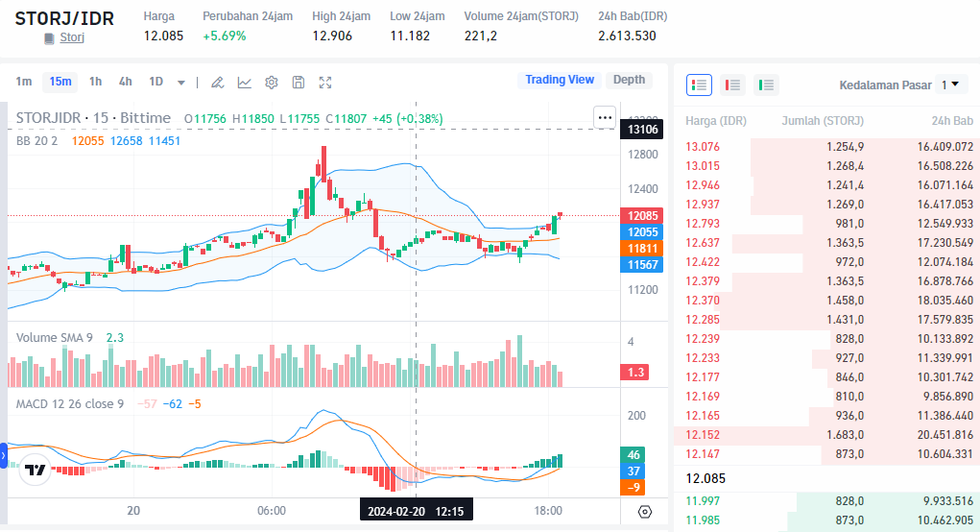Click the MACD 12 26 close 9 label
Screen dimensions: 980x532
click(69, 404)
